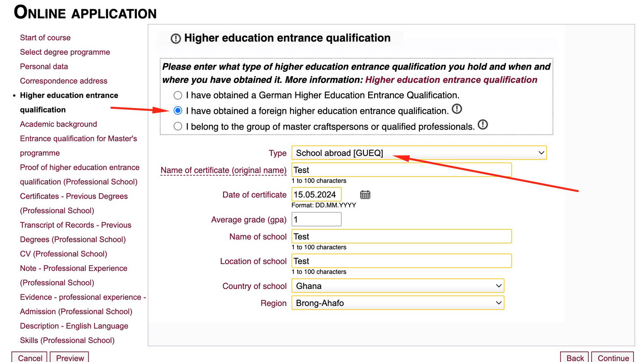Go to Personal data step
The height and width of the screenshot is (362, 644).
pos(44,67)
